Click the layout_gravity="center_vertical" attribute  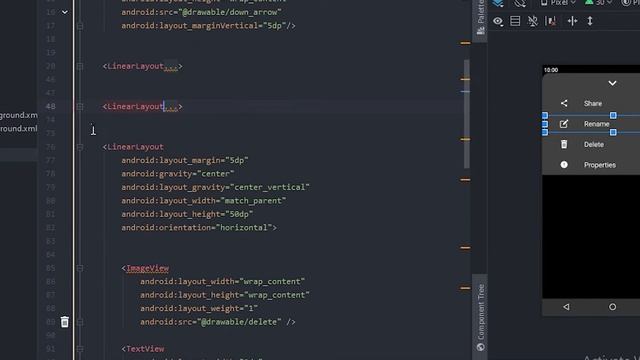point(215,187)
